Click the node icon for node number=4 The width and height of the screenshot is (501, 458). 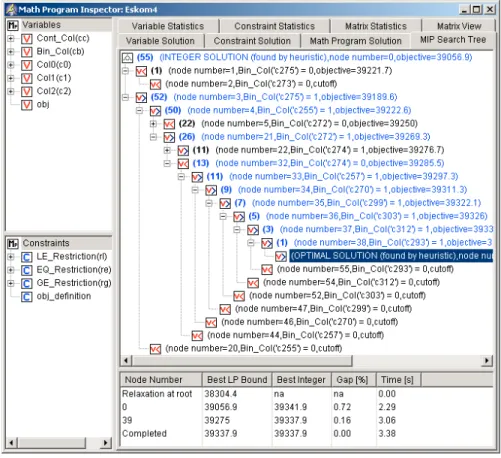tap(155, 111)
